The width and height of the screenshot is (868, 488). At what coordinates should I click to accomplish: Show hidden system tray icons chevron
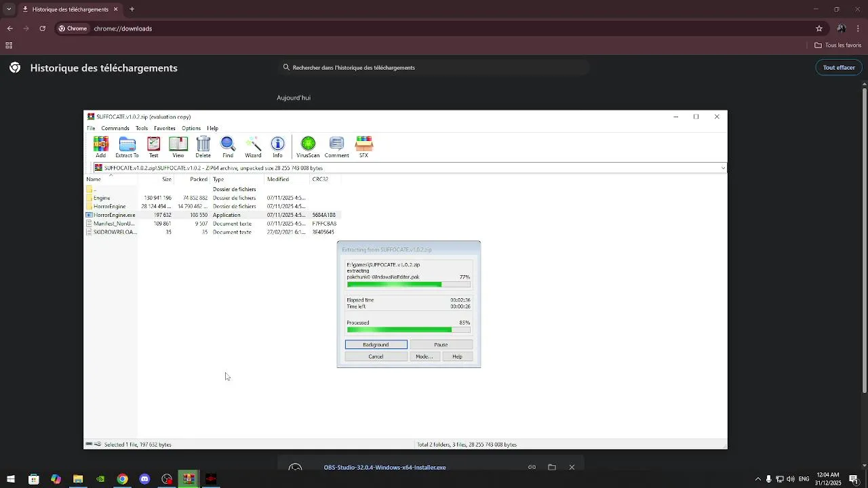pos(758,479)
